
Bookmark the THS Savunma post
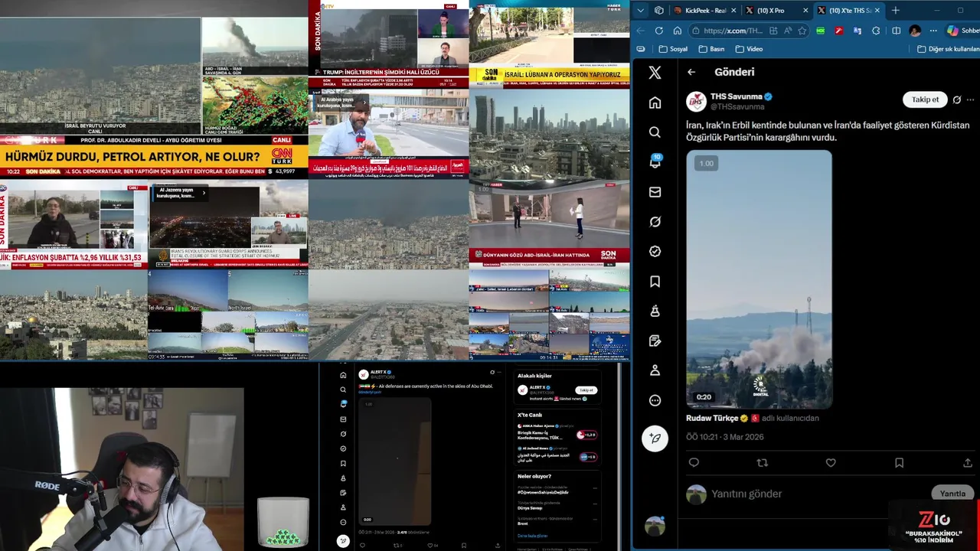(899, 462)
